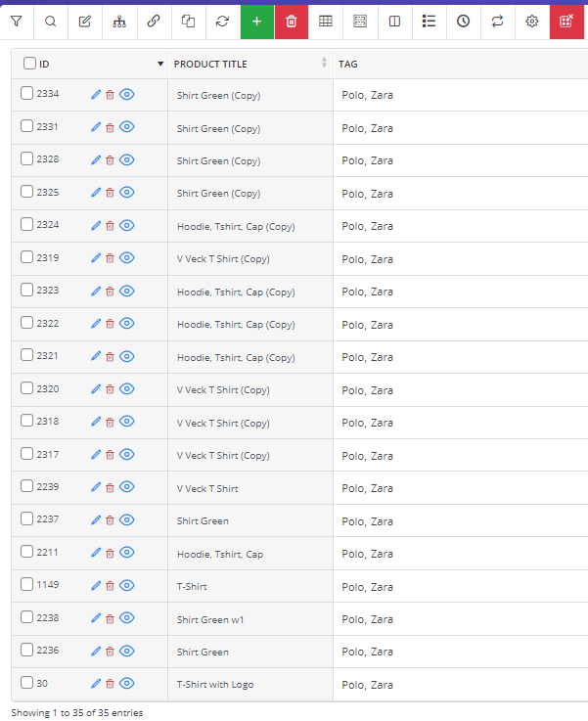Delete product 2324 using row trash icon
The width and height of the screenshot is (588, 721).
click(110, 226)
